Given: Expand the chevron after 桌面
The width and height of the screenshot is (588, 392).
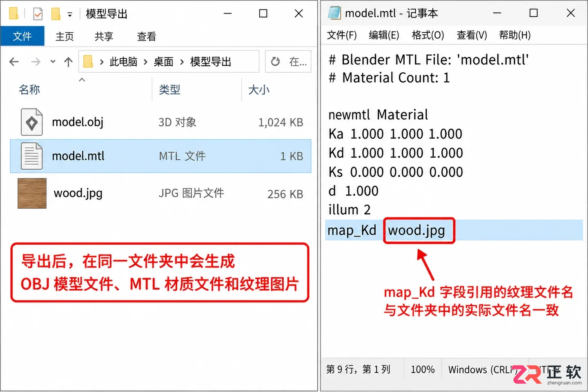Looking at the screenshot, I should (x=182, y=62).
